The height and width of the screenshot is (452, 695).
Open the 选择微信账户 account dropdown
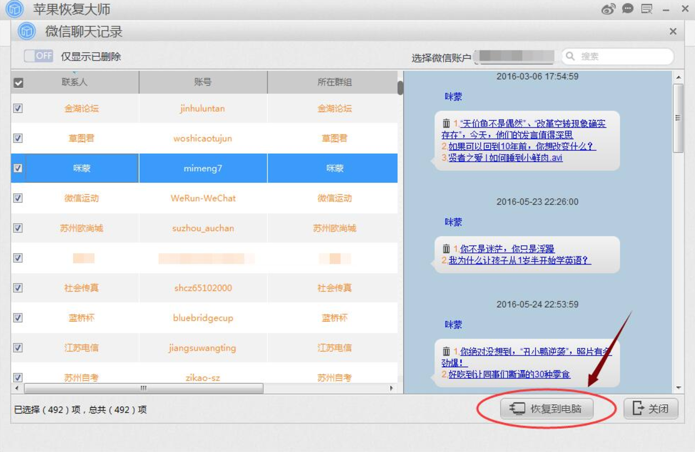[514, 57]
